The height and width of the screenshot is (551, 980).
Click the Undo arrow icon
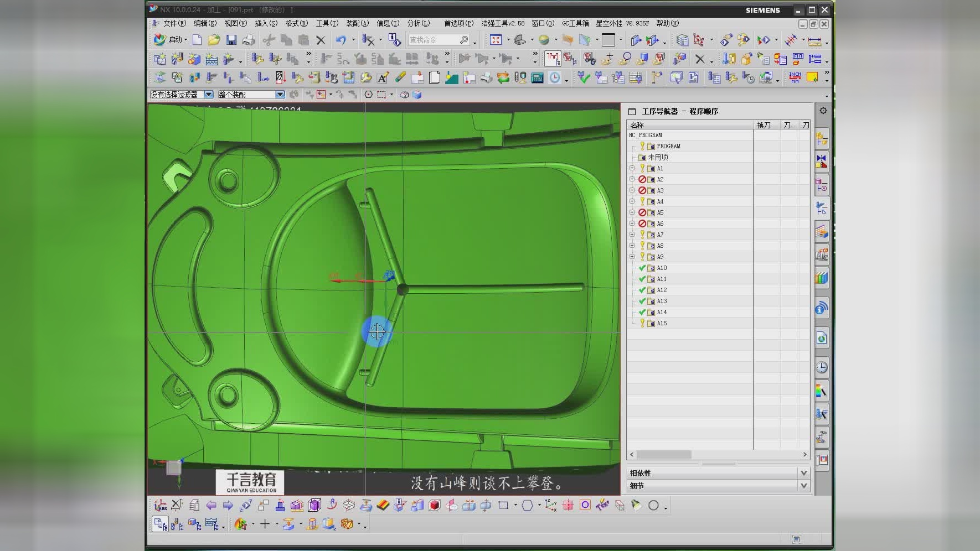(x=341, y=40)
